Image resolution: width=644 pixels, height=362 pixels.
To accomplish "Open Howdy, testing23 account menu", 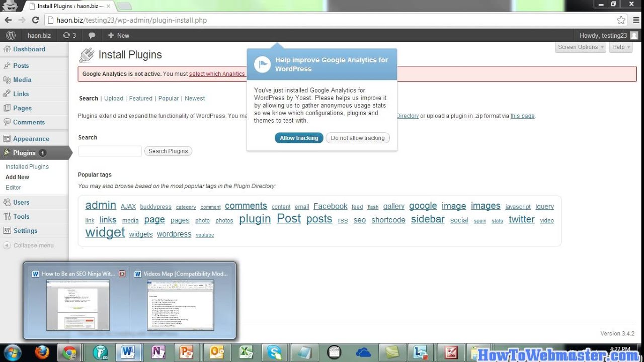I will click(x=608, y=36).
